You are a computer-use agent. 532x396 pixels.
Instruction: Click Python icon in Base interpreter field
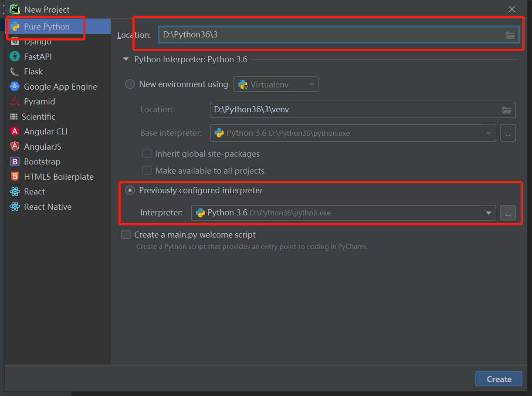coord(219,133)
